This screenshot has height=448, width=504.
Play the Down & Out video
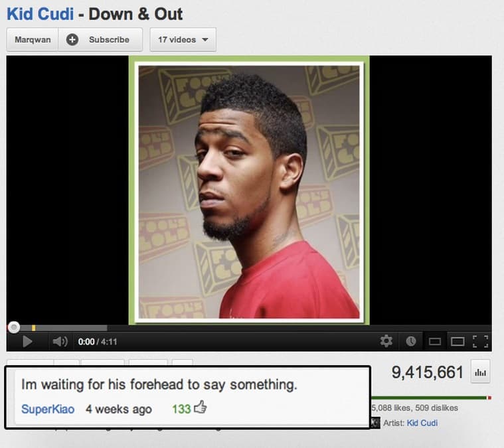[x=28, y=341]
